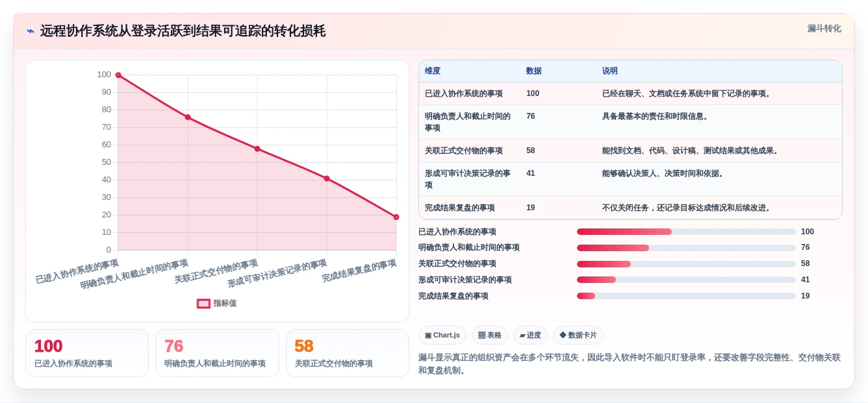The image size is (868, 403).
Task: Click description starting 不仅关闭任务
Action: (x=687, y=208)
